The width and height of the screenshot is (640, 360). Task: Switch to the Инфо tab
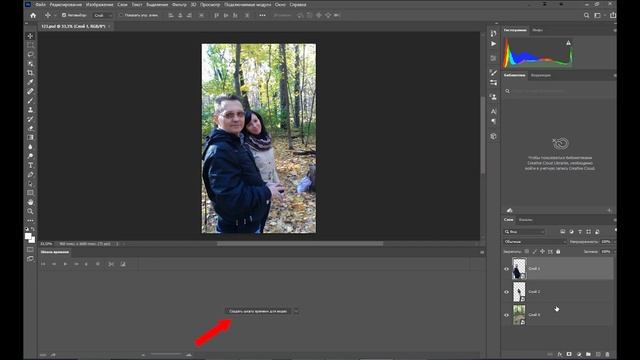(538, 30)
